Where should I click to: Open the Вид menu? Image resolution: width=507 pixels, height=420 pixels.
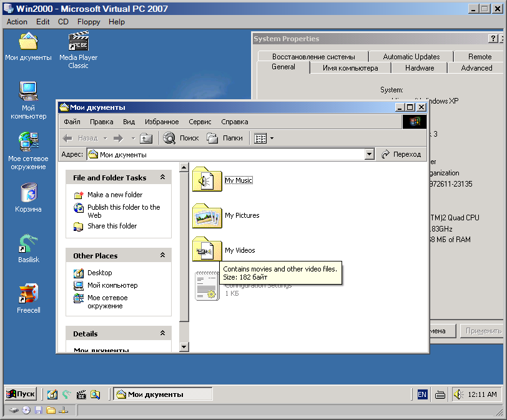129,122
